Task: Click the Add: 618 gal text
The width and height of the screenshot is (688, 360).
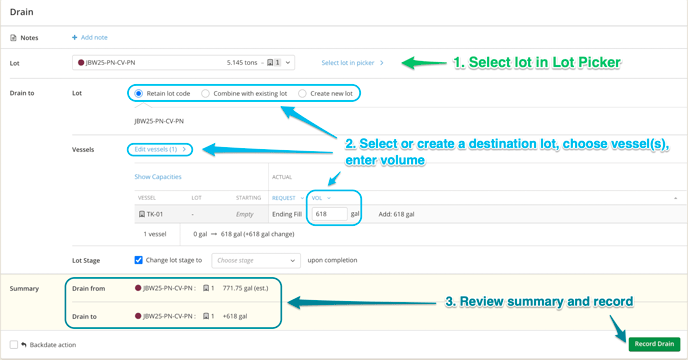Action: pyautogui.click(x=396, y=214)
